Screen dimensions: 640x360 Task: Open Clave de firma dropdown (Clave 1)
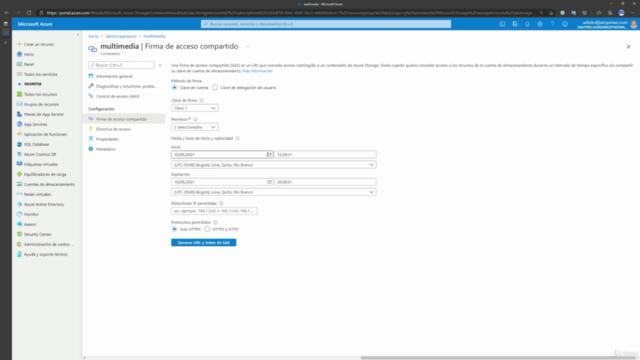195,108
